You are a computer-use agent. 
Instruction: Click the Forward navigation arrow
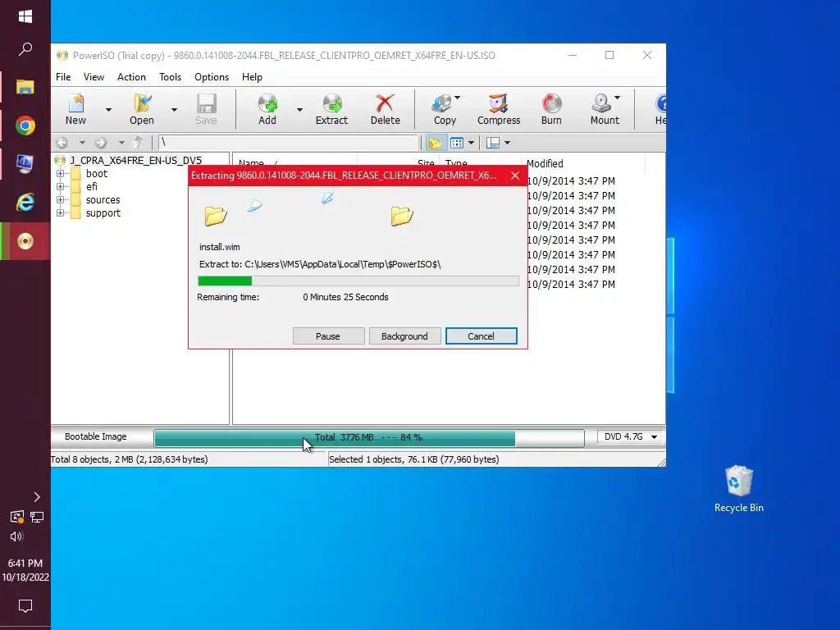click(101, 143)
